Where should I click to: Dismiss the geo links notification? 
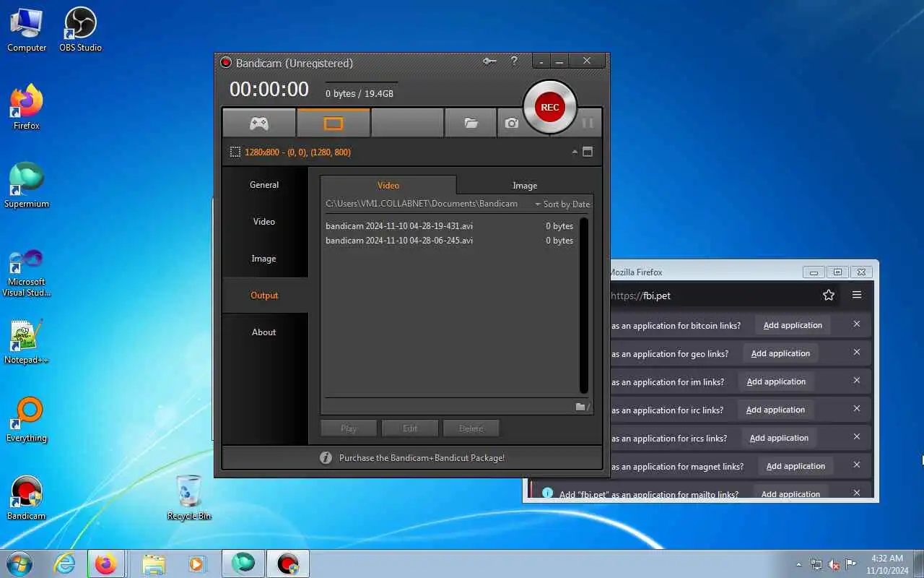(857, 353)
